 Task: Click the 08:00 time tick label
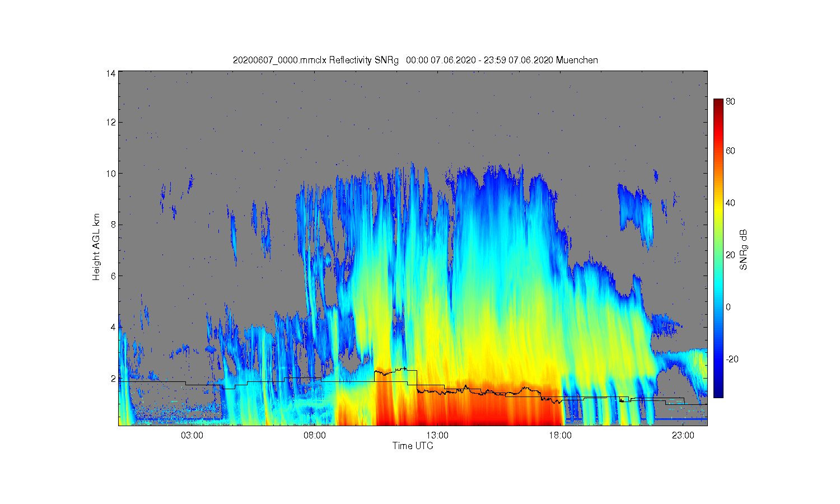click(x=315, y=435)
